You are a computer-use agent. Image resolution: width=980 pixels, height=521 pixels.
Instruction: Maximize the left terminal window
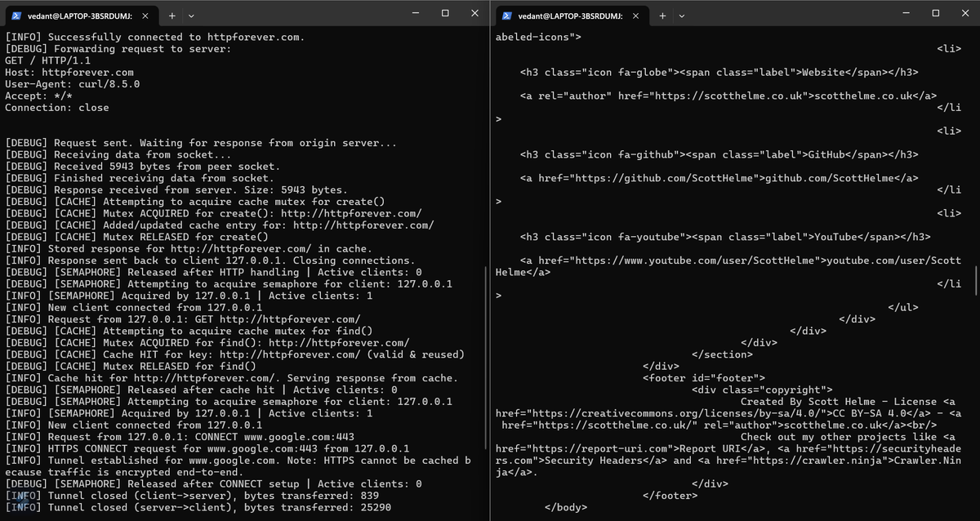point(445,14)
